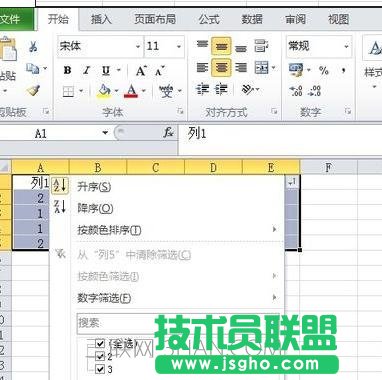Open underline style dropdown arrow
This screenshot has width=382, height=380.
click(x=118, y=70)
